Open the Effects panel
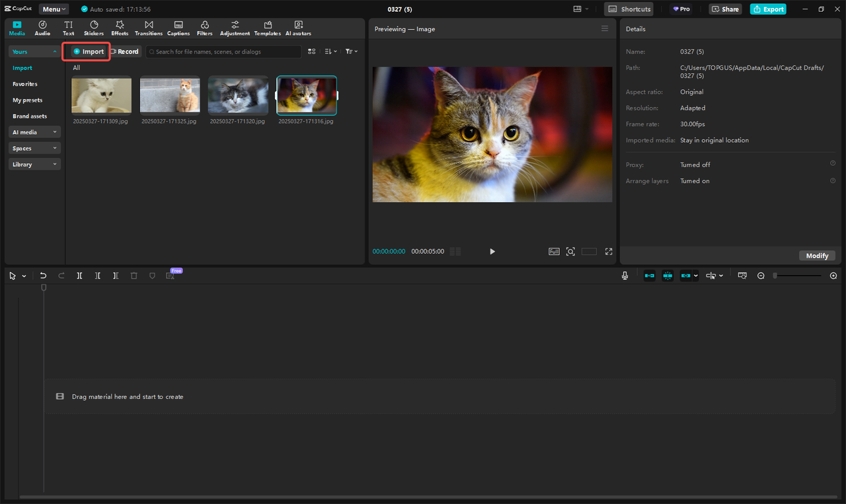846x504 pixels. coord(119,27)
